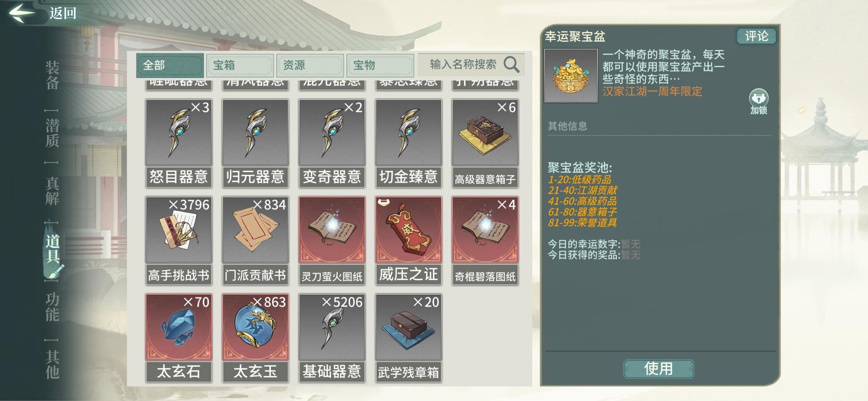This screenshot has height=401, width=868.
Task: Toggle the 加锁 lock icon
Action: click(x=759, y=102)
